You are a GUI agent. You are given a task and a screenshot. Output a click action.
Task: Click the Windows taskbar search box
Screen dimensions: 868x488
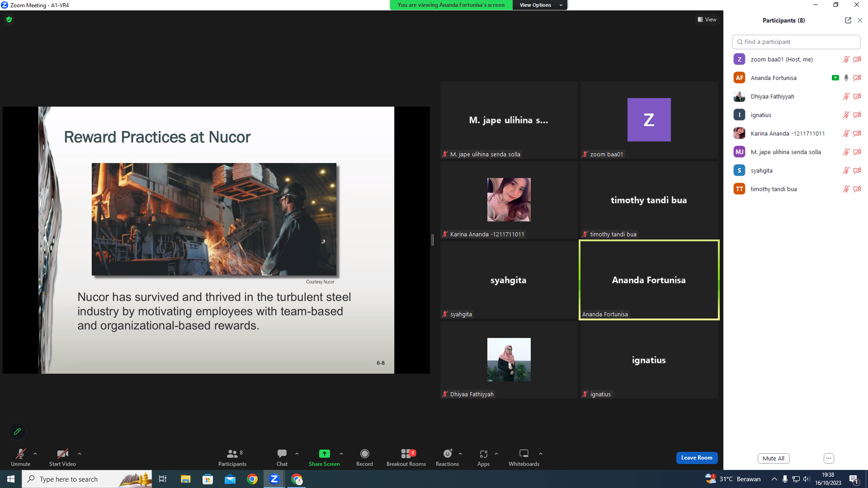click(87, 479)
